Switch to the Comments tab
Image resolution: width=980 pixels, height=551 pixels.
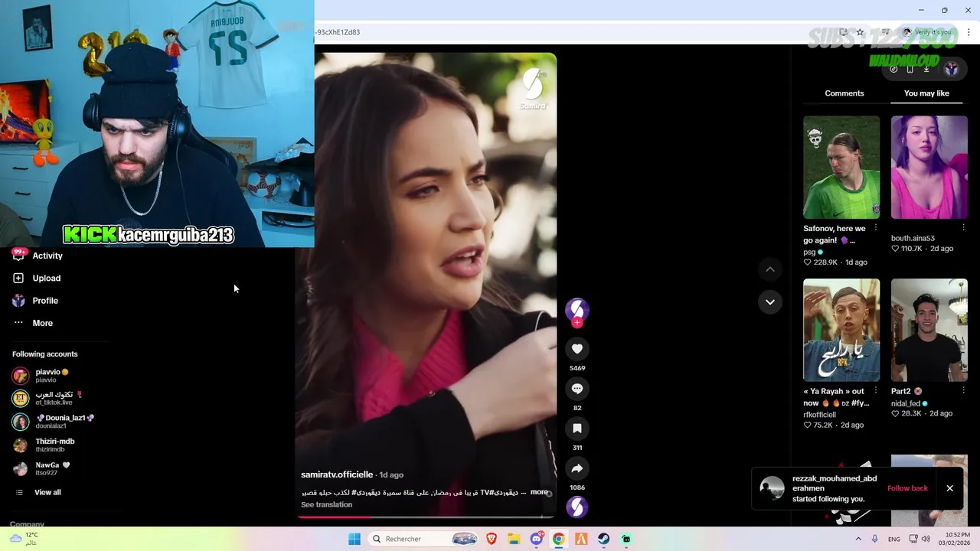click(844, 93)
